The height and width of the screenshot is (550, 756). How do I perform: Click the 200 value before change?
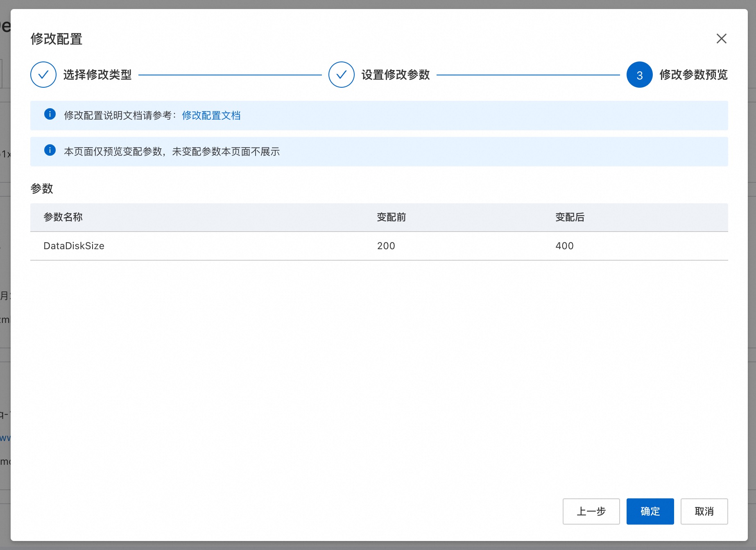[386, 246]
